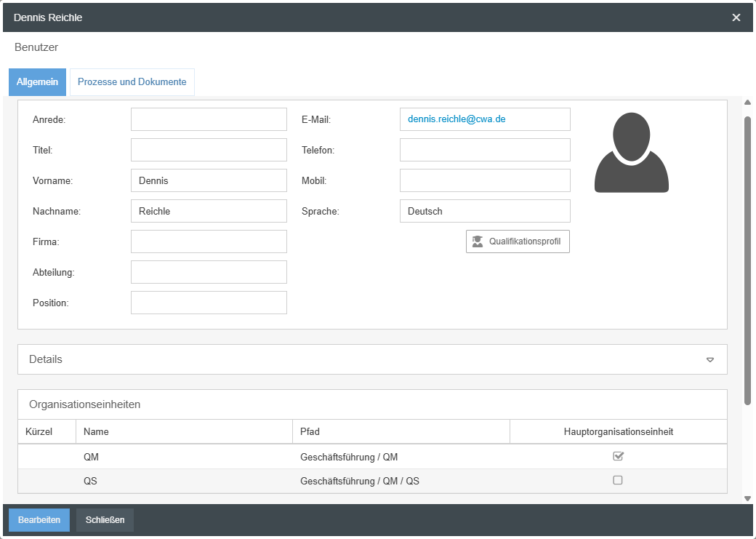The height and width of the screenshot is (539, 756).
Task: Click the path Geschäftsführung / QM / QS
Action: 360,481
